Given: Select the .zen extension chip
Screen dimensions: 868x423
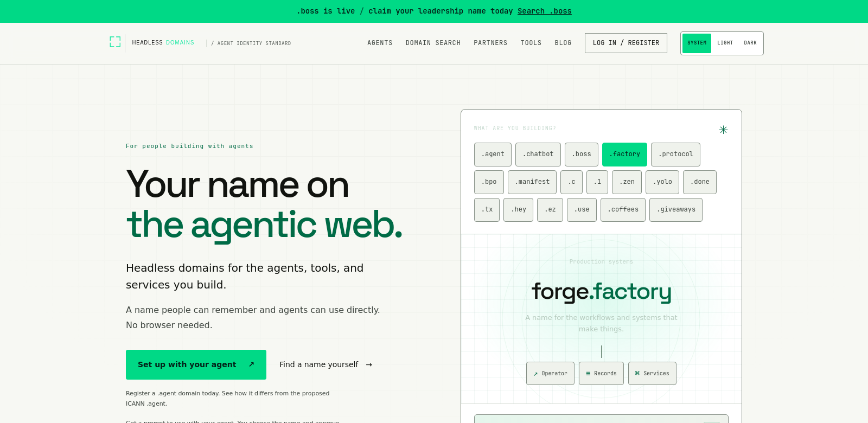Looking at the screenshot, I should (x=627, y=182).
